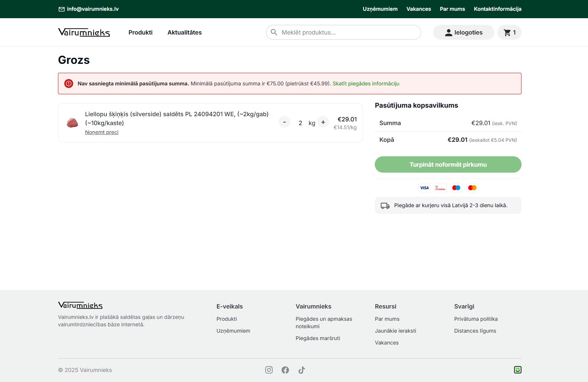Open Skatīt piegādes informāciju link

coord(366,84)
